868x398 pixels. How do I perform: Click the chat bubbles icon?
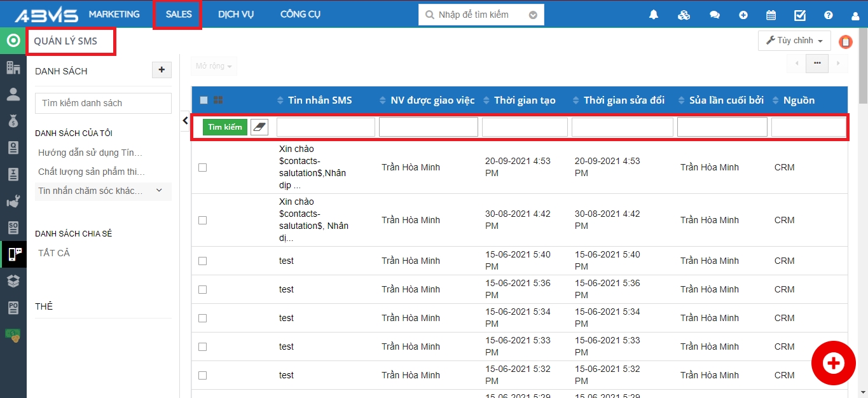715,15
